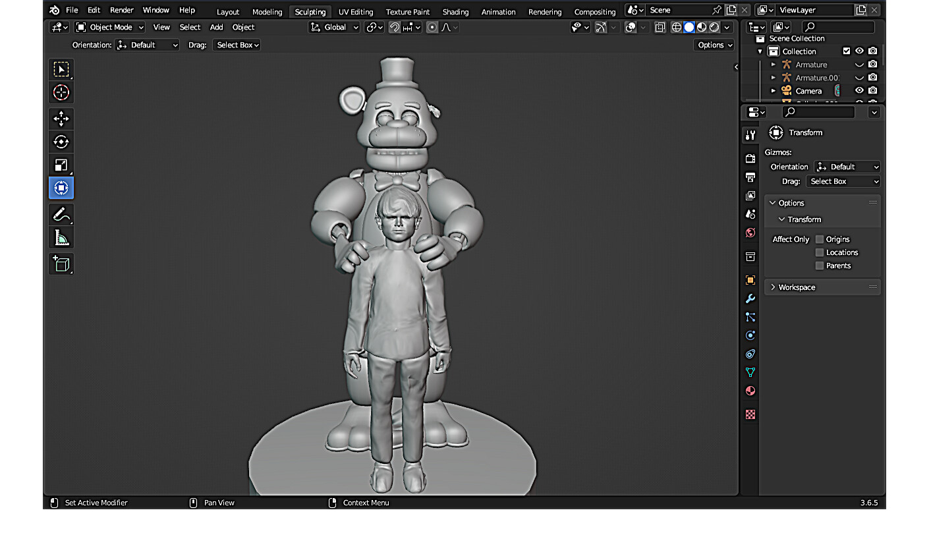Open Default orientation dropdown in tool settings bar
Screen dimensions: 929x560
148,45
